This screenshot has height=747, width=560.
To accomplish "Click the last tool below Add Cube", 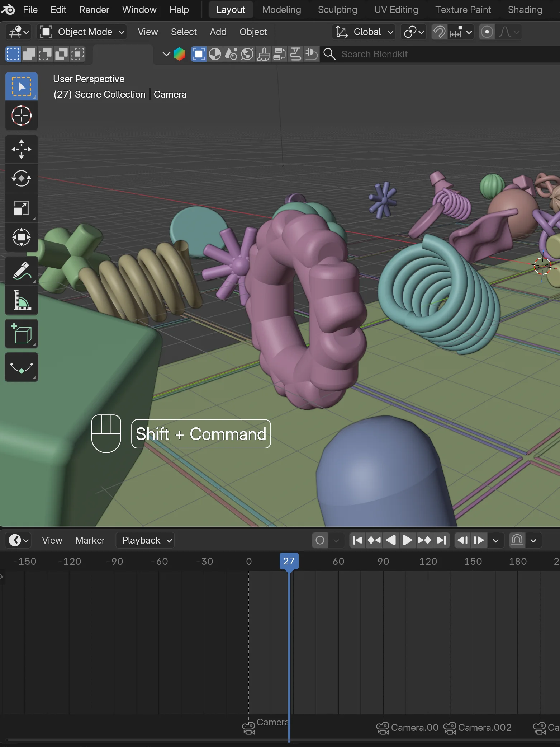I will click(22, 367).
